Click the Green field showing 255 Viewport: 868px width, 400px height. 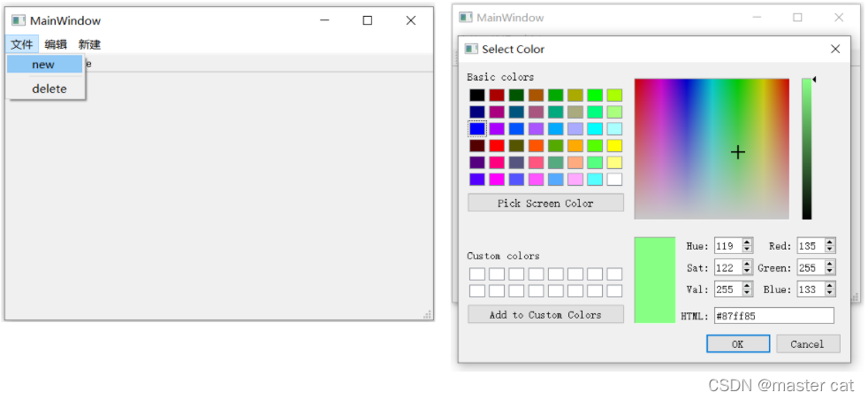coord(811,267)
